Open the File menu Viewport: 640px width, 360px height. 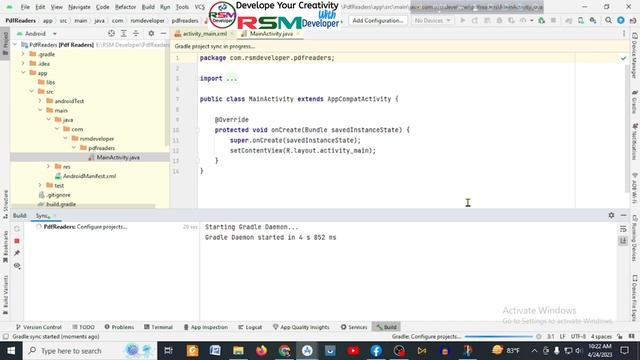(x=25, y=7)
